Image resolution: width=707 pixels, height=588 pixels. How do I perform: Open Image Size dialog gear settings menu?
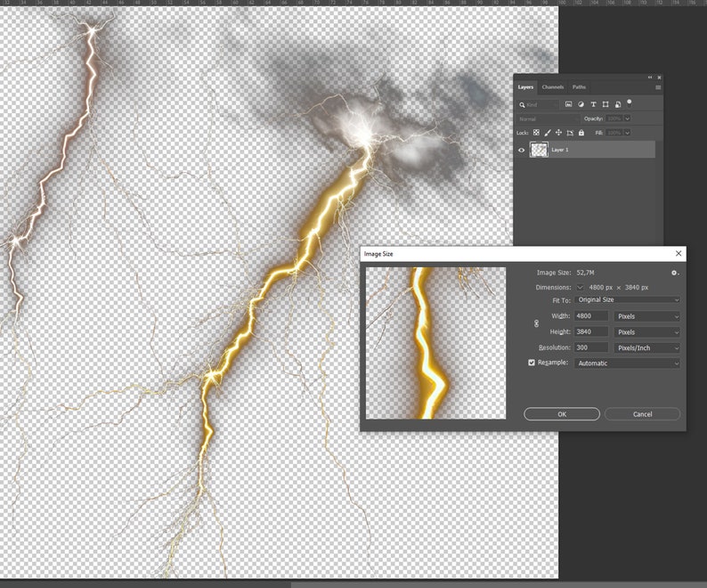[675, 273]
